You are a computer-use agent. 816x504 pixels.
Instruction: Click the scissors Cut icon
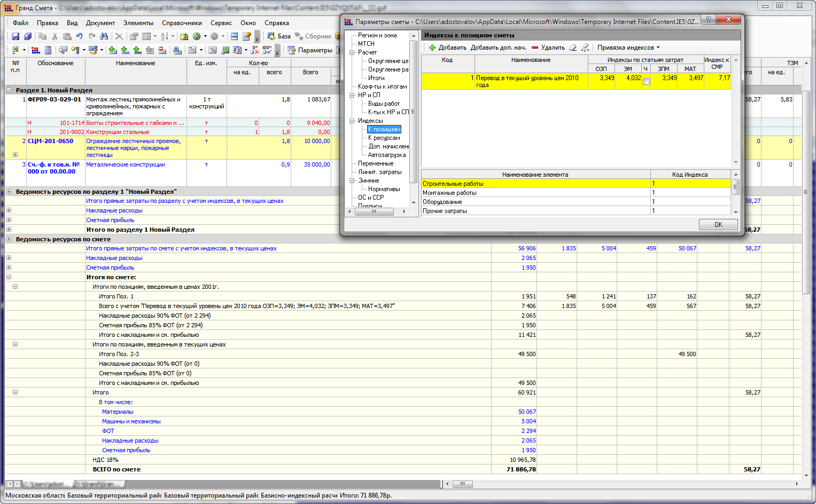55,36
